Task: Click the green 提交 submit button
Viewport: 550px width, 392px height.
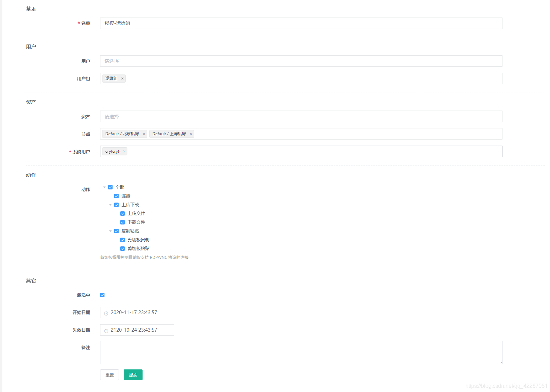Action: [133, 375]
